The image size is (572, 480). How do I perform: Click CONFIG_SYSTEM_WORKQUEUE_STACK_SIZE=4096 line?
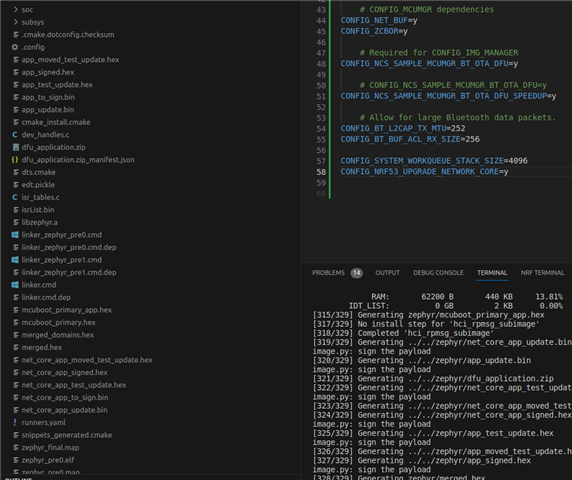[434, 161]
